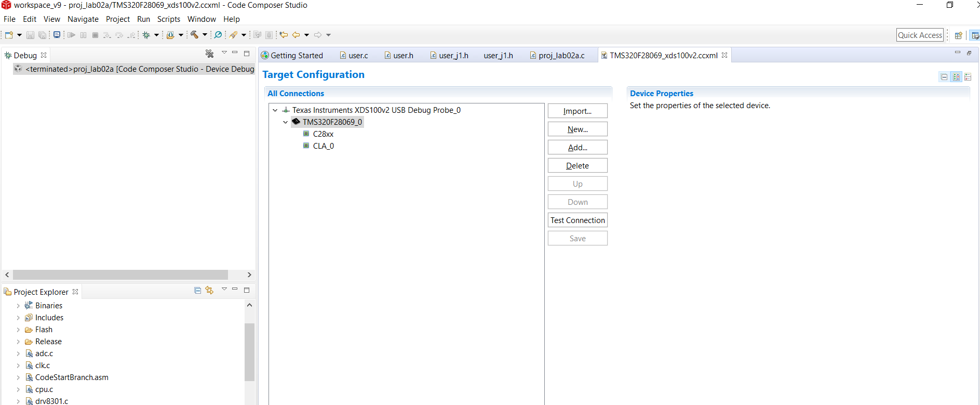This screenshot has width=980, height=405.
Task: Click the Back navigation yellow arrow
Action: click(x=296, y=35)
